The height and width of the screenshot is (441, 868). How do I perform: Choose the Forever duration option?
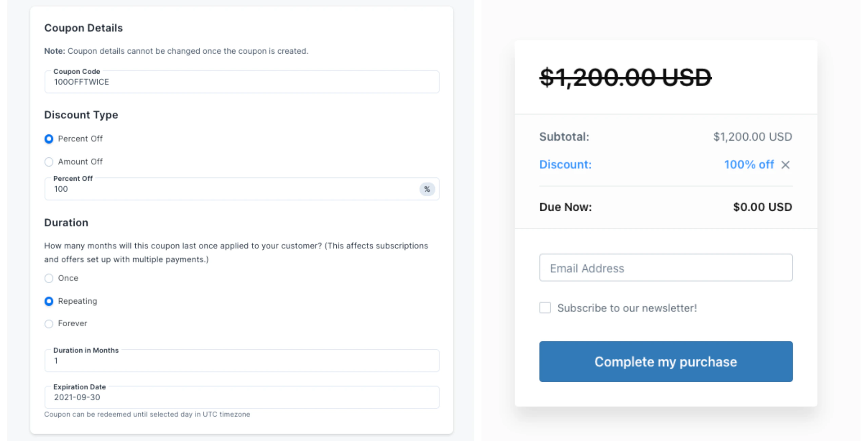coord(49,324)
